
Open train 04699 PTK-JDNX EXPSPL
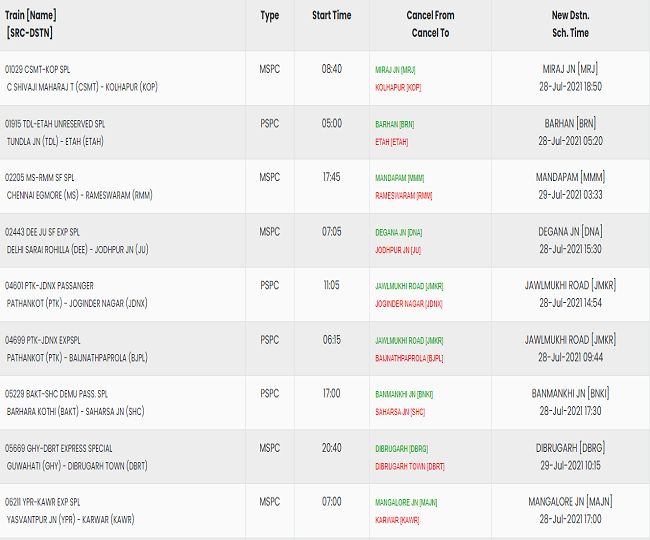point(44,340)
